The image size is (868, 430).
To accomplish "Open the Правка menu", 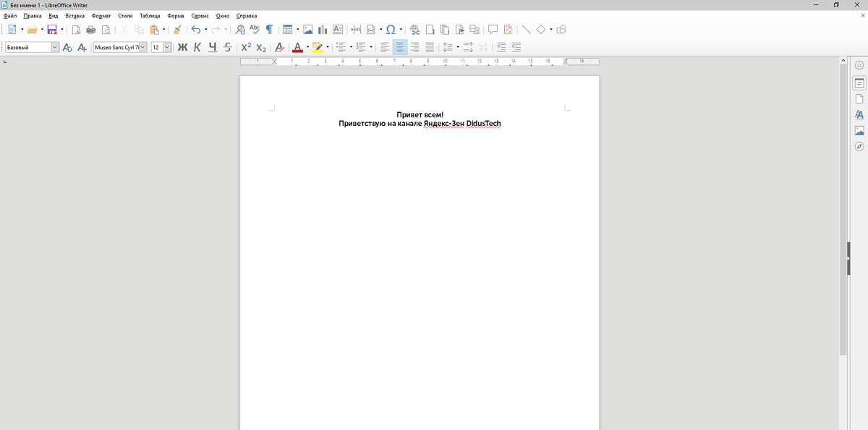I will coord(32,15).
